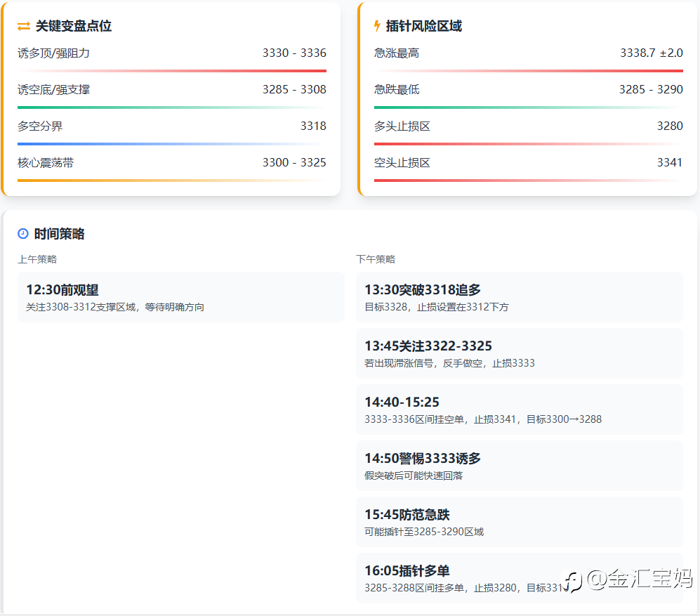The image size is (700, 616).
Task: Select the 13:30突破3318追多 strategy card
Action: pyautogui.click(x=519, y=297)
